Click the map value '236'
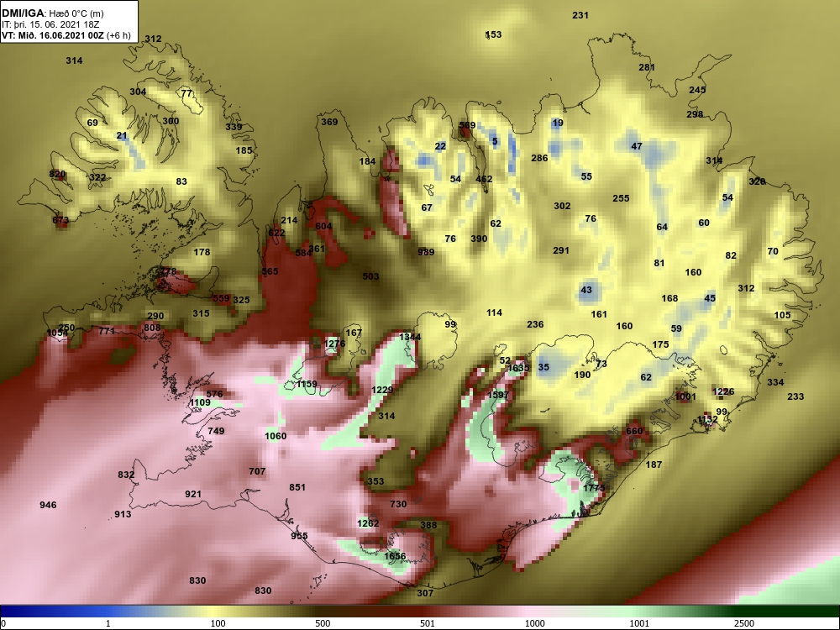The image size is (840, 630). click(x=535, y=324)
